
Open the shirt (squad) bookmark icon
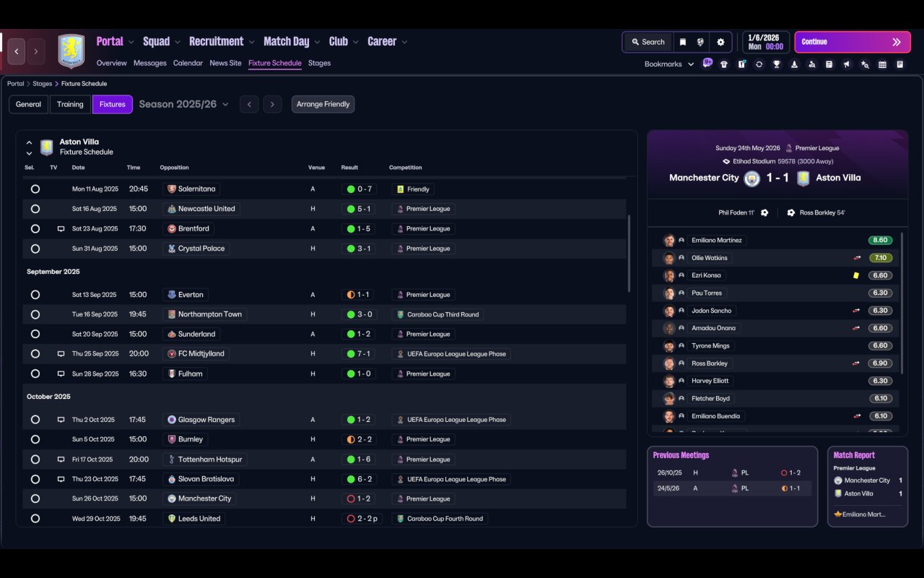click(724, 64)
